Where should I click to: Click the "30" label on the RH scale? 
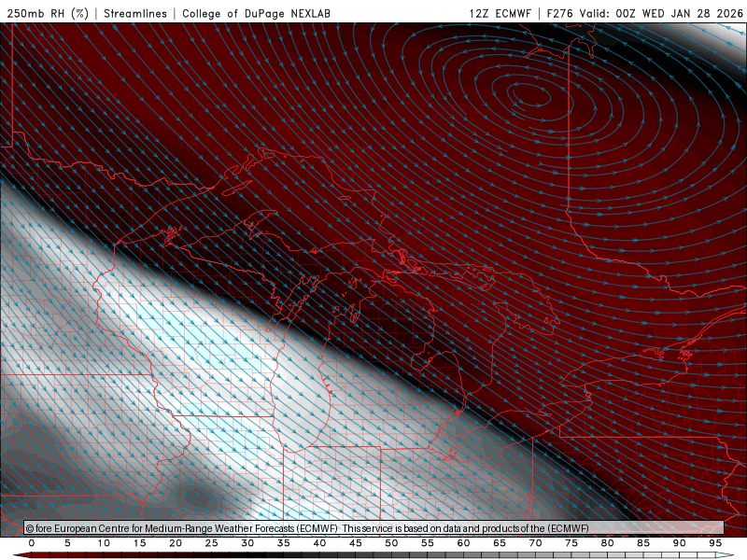247,543
